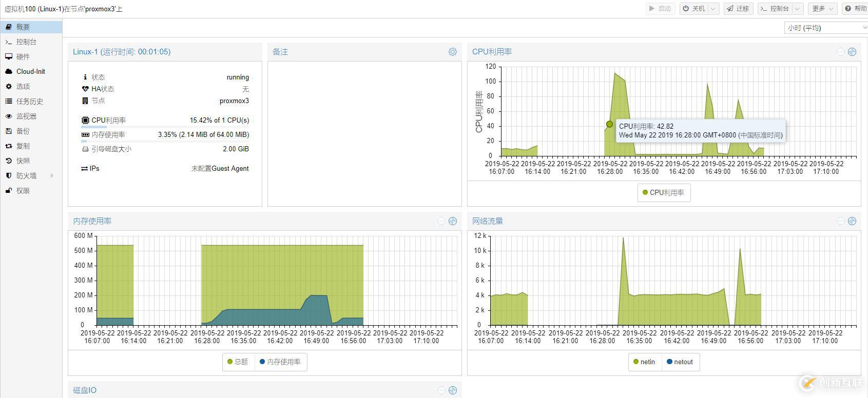Click the 2.00 GiB disk size value
The height and width of the screenshot is (398, 868).
coord(236,149)
